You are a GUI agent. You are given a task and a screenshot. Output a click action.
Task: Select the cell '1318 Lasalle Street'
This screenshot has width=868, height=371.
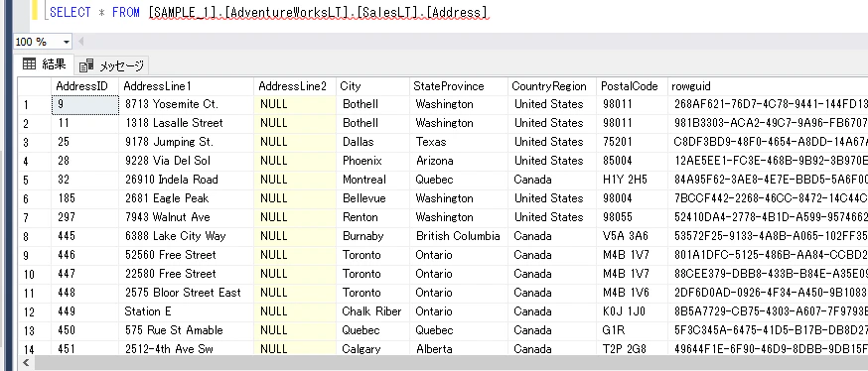(x=187, y=123)
